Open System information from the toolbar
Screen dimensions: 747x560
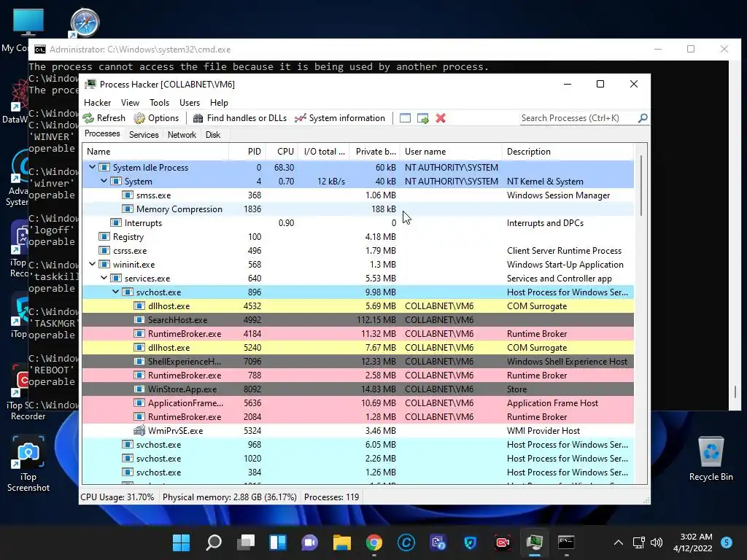tap(340, 118)
